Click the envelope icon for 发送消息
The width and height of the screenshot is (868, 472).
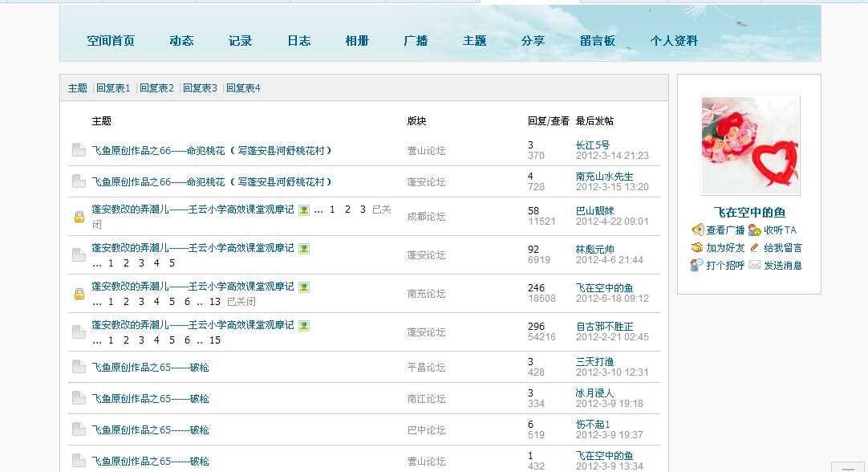[755, 266]
